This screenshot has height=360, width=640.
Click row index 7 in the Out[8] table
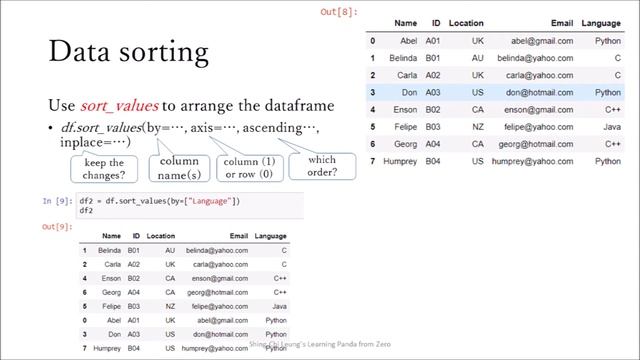click(373, 161)
